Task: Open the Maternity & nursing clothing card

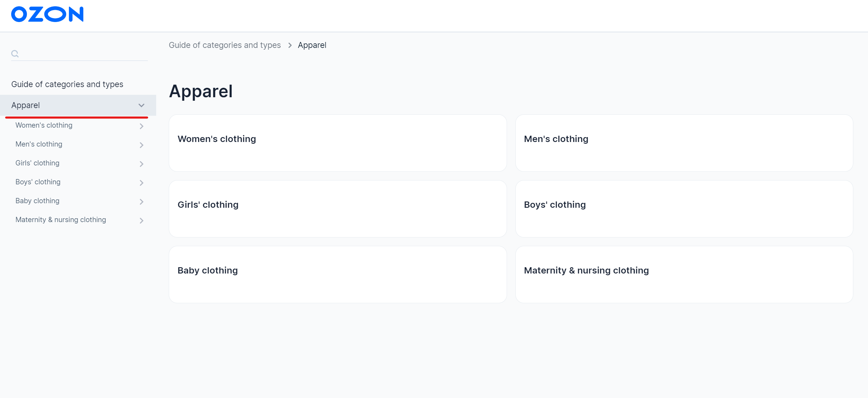Action: (684, 274)
